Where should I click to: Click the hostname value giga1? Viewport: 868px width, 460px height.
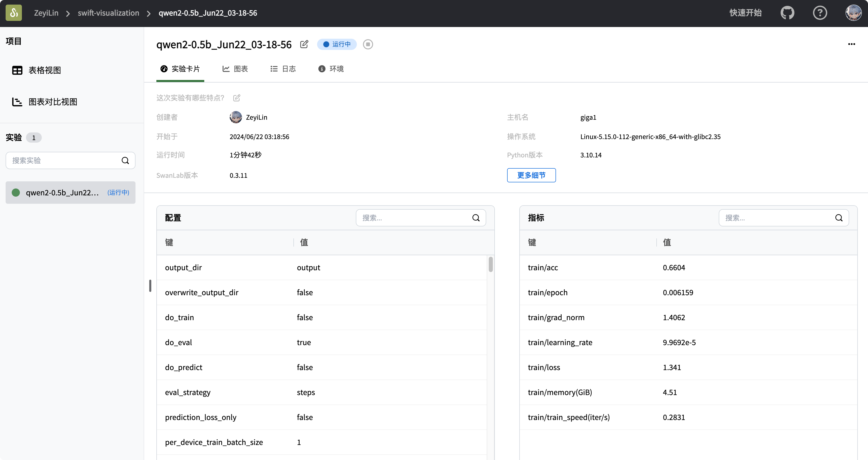coord(588,117)
